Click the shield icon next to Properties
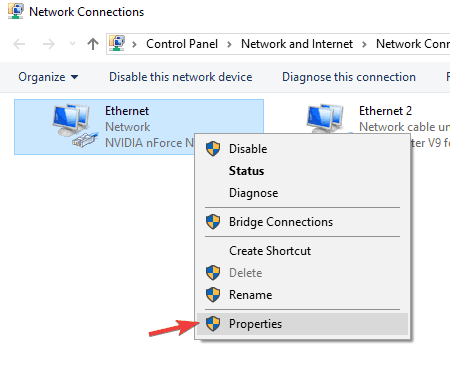 pyautogui.click(x=213, y=324)
